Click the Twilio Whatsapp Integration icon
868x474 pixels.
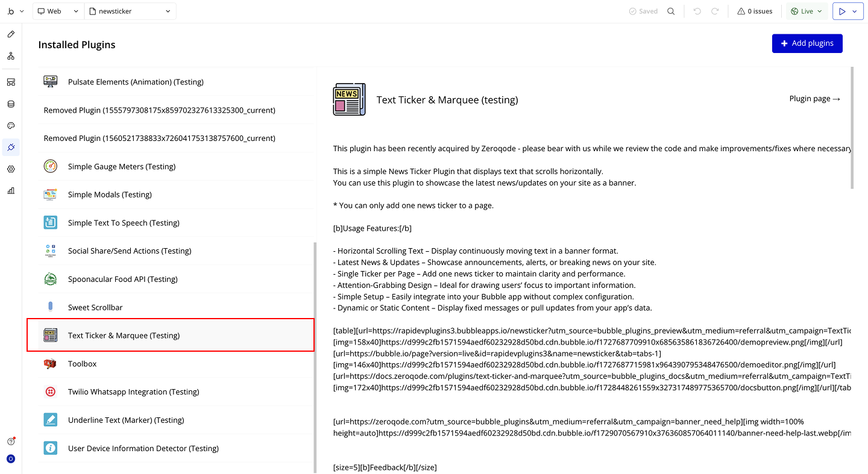coord(51,392)
